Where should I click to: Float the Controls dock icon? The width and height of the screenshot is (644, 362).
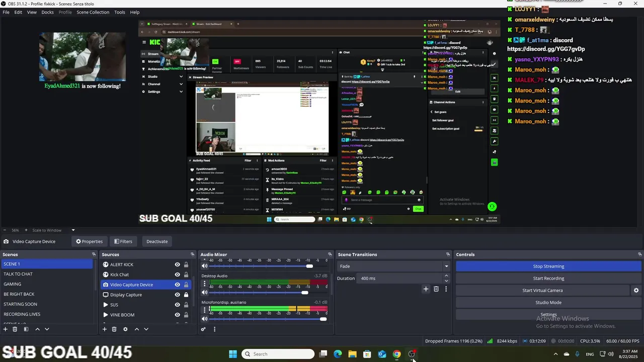[x=639, y=254]
